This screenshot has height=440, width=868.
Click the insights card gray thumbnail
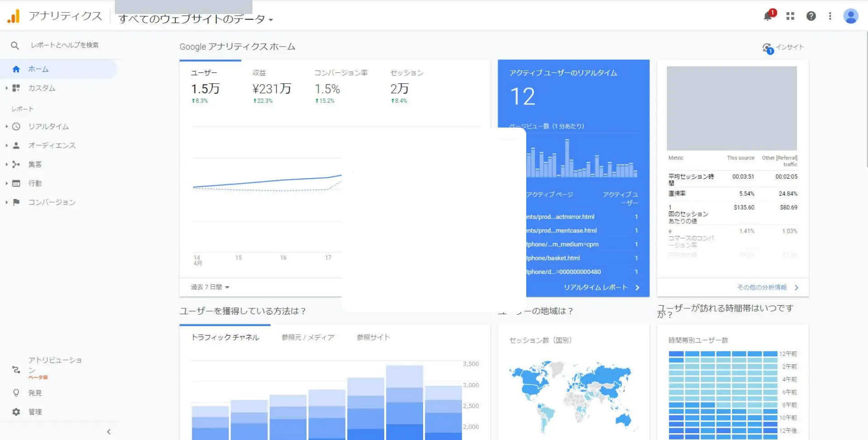(x=732, y=108)
